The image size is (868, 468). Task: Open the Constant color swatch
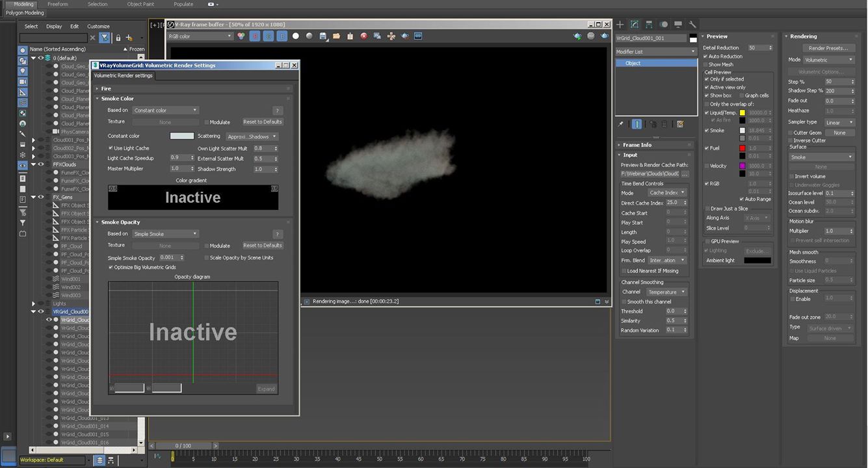182,136
